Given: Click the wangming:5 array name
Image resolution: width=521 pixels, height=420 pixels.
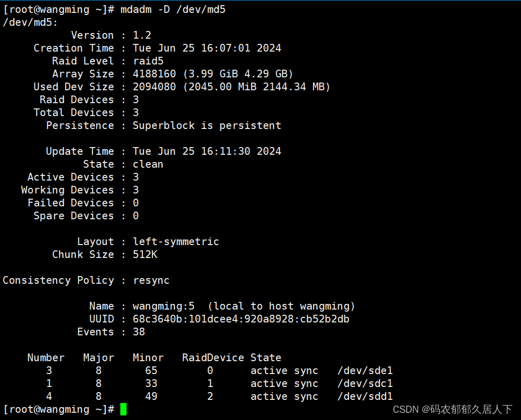Looking at the screenshot, I should [163, 305].
